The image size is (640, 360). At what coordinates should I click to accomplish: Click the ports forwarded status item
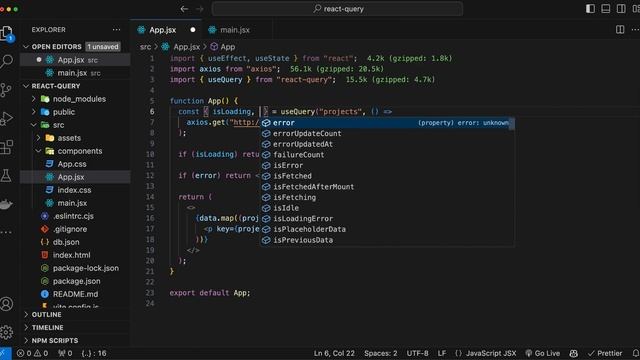coord(65,353)
